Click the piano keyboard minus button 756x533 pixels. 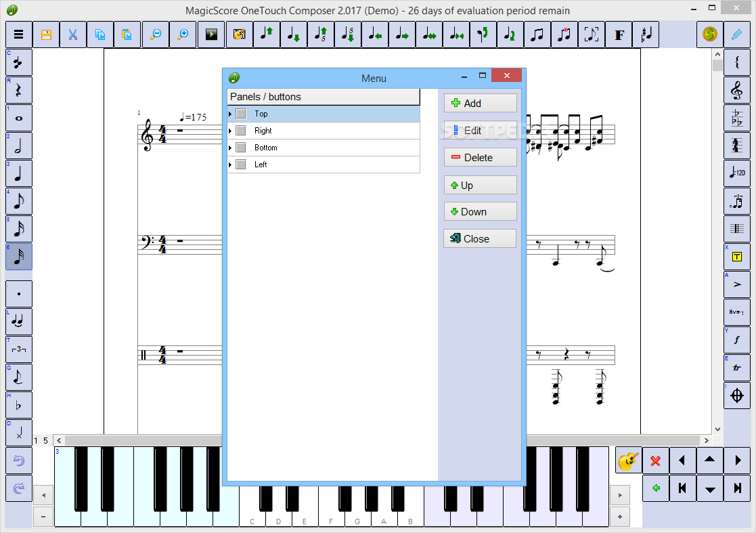(43, 517)
